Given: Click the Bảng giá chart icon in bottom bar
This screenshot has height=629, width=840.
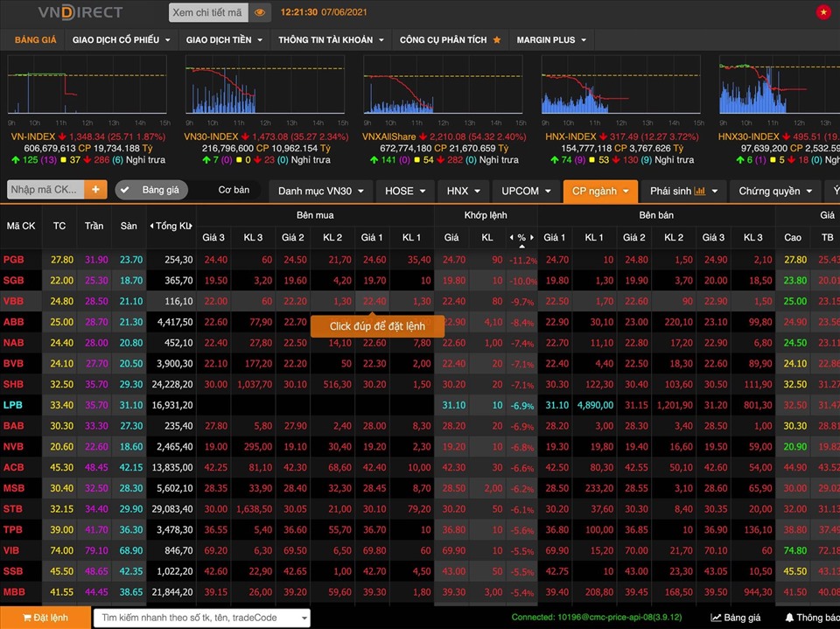Looking at the screenshot, I should (x=716, y=618).
